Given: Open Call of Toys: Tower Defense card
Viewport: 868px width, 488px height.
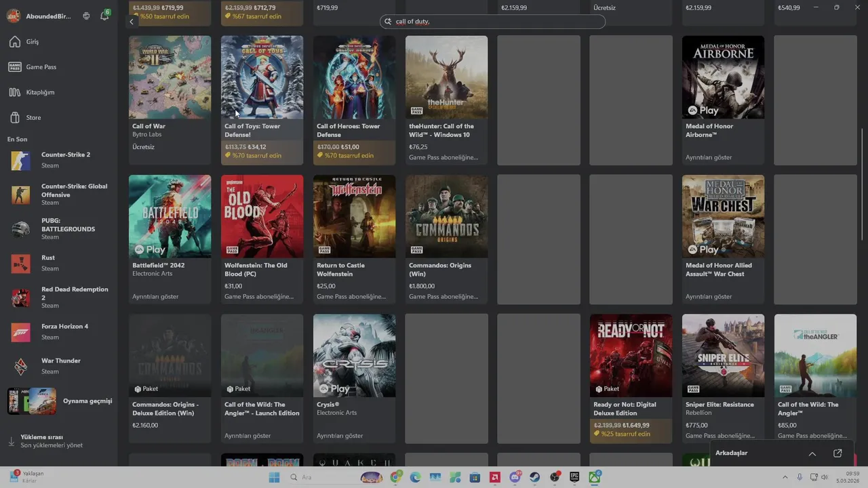Looking at the screenshot, I should tap(262, 100).
